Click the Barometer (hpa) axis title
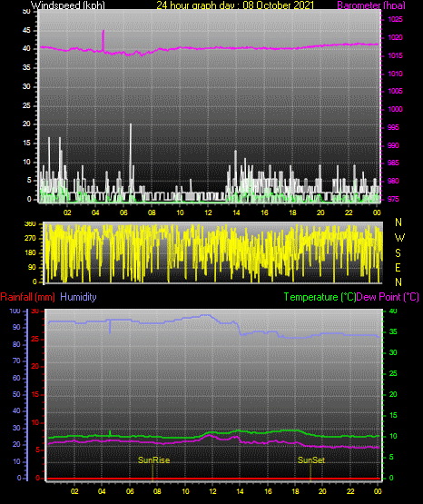The image size is (423, 504). tap(371, 5)
